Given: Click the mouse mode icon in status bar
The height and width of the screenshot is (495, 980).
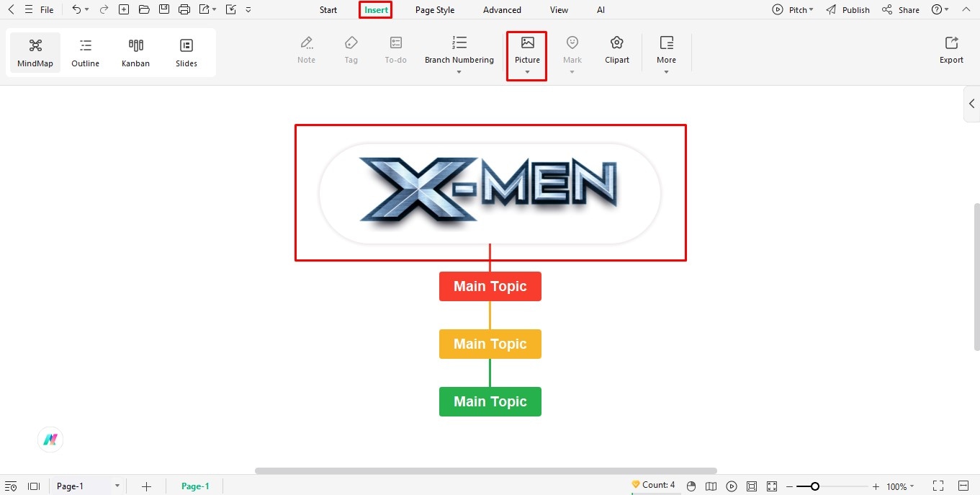Looking at the screenshot, I should click(x=691, y=486).
